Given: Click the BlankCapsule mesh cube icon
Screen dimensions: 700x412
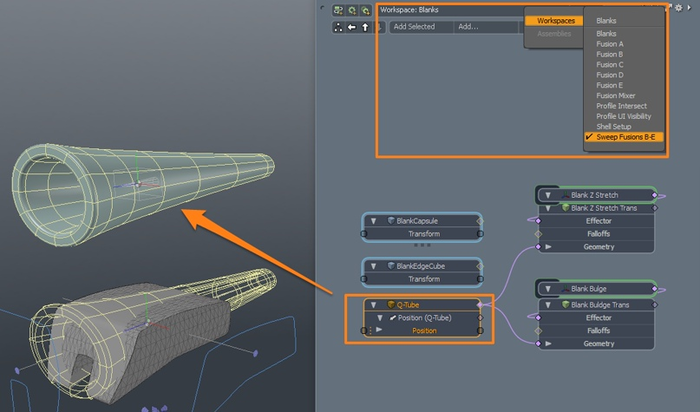Looking at the screenshot, I should pyautogui.click(x=391, y=220).
